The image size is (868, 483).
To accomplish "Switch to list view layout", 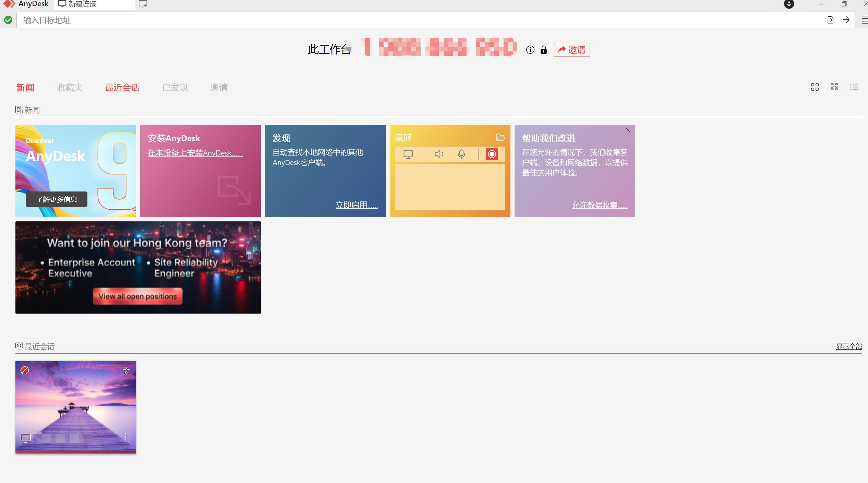I will 854,87.
